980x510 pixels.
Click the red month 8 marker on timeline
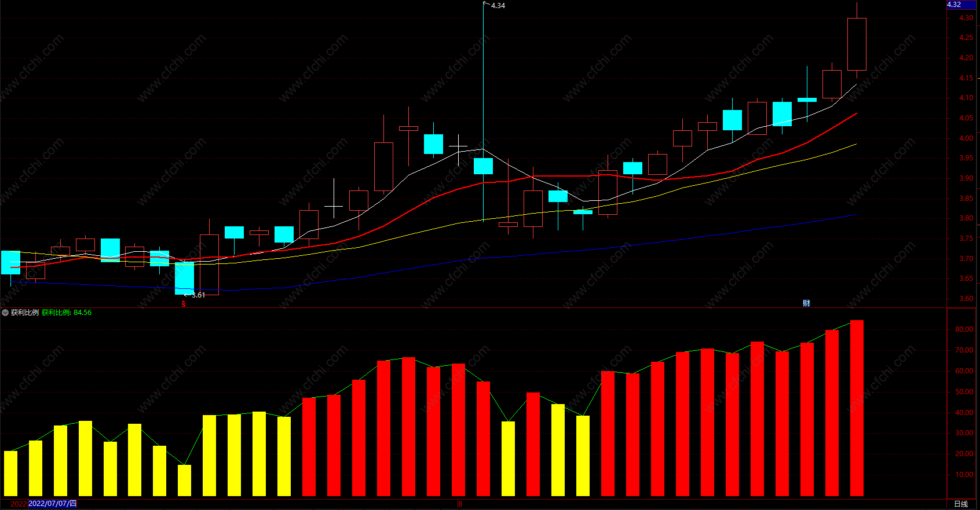tap(460, 504)
